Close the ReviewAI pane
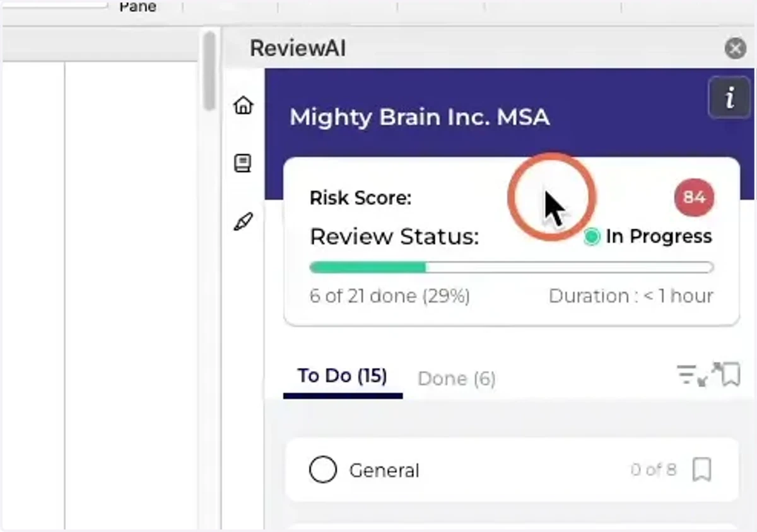 tap(735, 49)
